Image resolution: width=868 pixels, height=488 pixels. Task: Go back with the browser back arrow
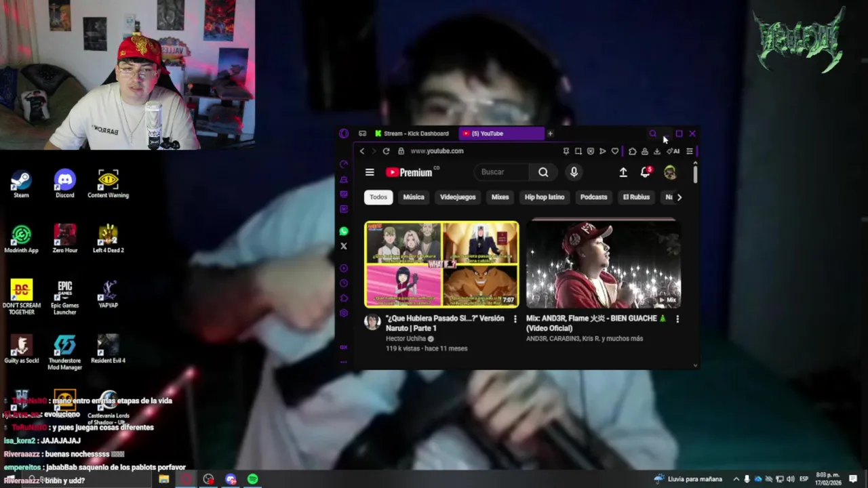tap(362, 151)
